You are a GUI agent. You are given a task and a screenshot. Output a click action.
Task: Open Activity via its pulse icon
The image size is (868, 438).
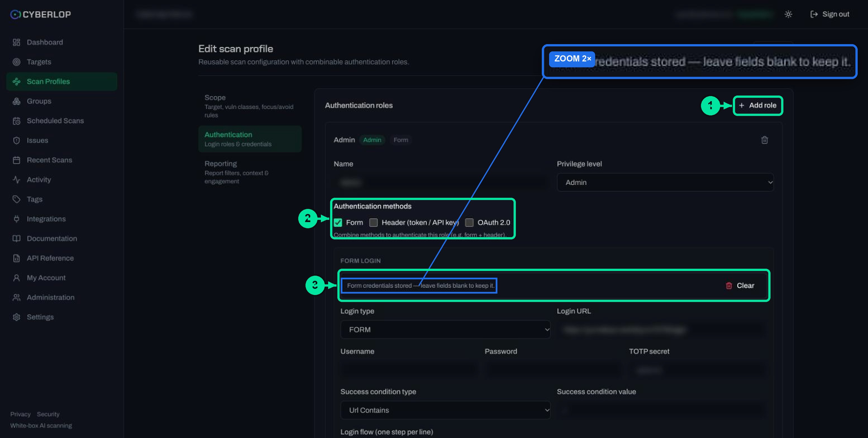coord(16,180)
